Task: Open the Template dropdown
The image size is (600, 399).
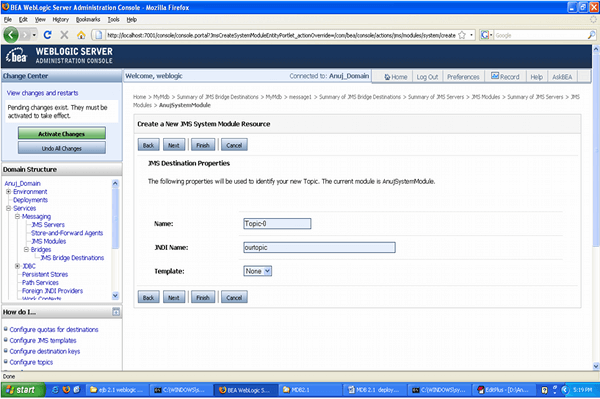Action: pos(258,271)
